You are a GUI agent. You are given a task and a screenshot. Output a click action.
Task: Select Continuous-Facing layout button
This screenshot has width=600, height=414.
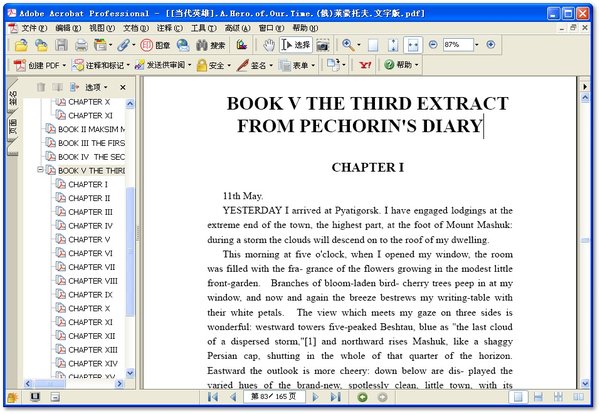pyautogui.click(x=558, y=397)
